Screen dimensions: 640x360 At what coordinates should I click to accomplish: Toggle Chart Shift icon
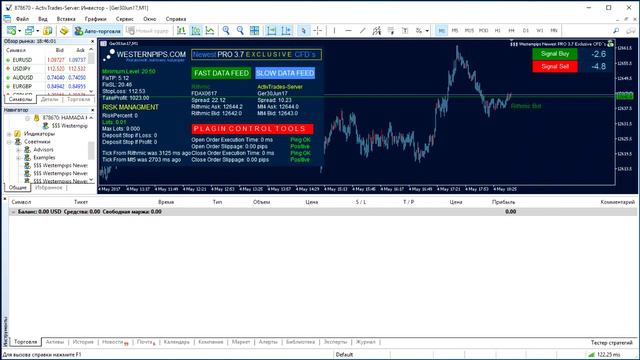[x=286, y=31]
